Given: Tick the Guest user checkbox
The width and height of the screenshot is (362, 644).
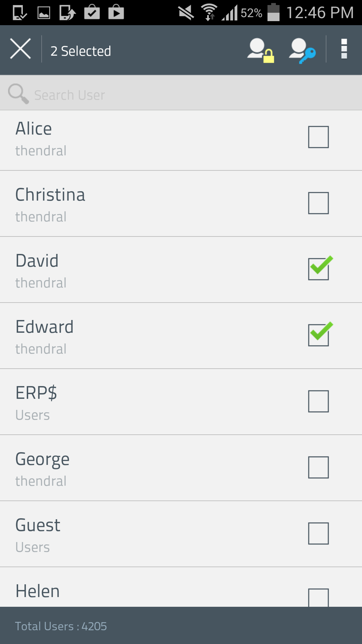Looking at the screenshot, I should (x=318, y=533).
